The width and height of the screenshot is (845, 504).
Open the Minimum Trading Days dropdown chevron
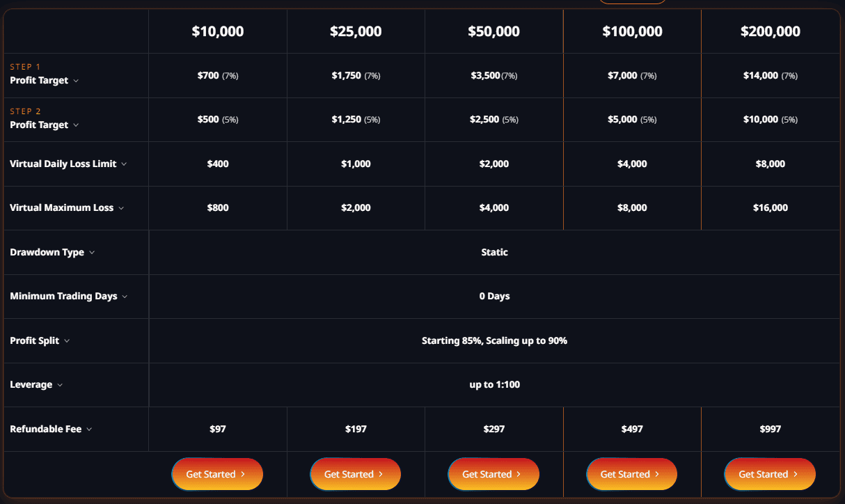[125, 296]
